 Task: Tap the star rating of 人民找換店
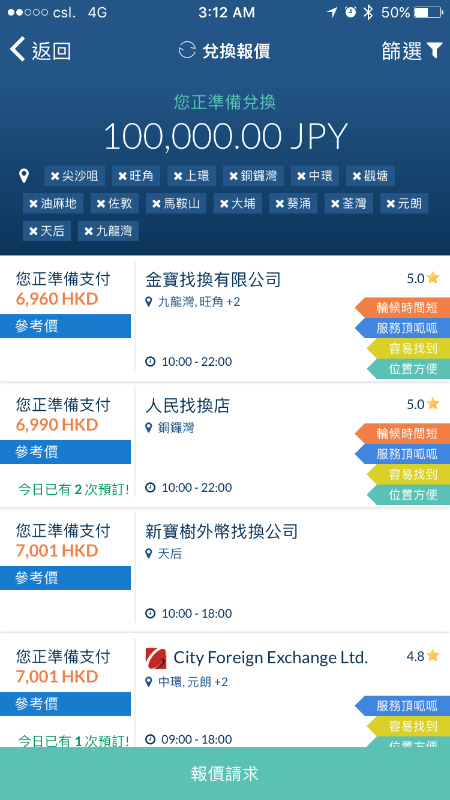pyautogui.click(x=422, y=404)
